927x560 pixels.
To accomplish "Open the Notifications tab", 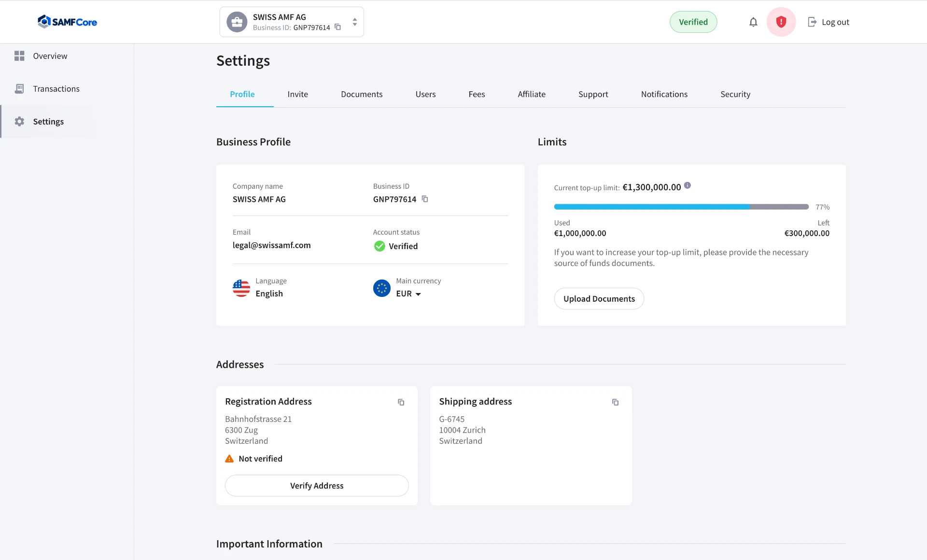I will pos(664,94).
